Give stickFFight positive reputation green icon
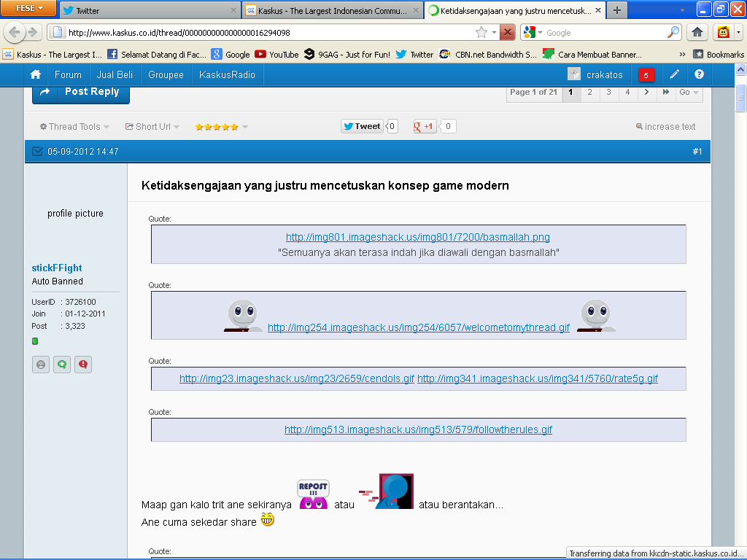Image resolution: width=747 pixels, height=560 pixels. [62, 365]
